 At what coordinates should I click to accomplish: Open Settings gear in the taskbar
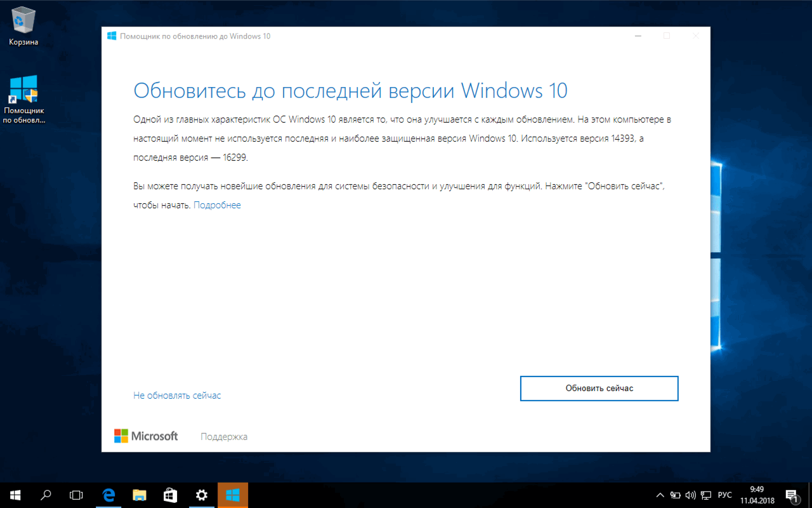pos(201,495)
